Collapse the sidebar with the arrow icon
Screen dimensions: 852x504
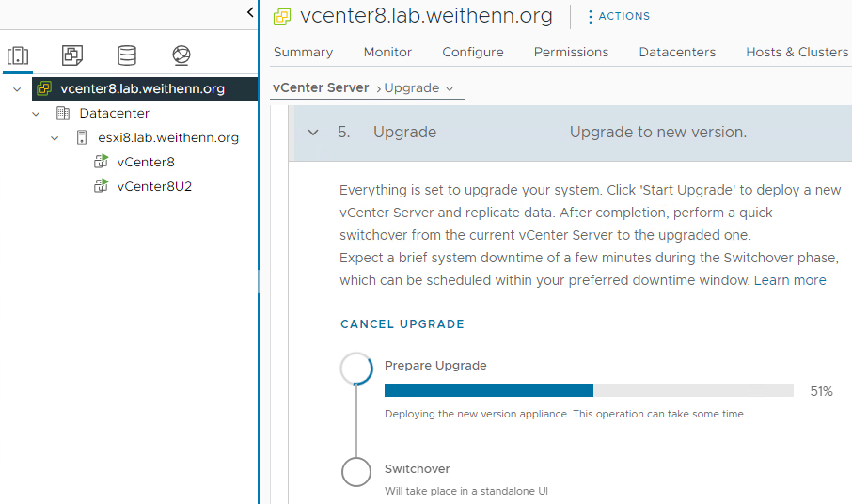pos(250,12)
